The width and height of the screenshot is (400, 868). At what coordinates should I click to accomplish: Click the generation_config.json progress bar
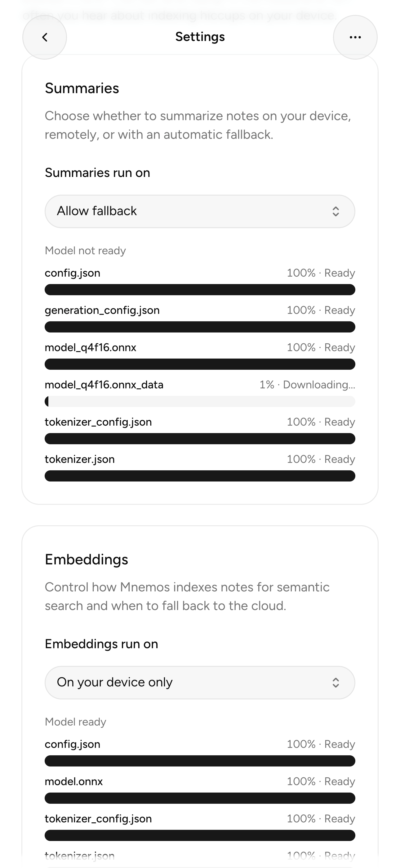[x=200, y=327]
